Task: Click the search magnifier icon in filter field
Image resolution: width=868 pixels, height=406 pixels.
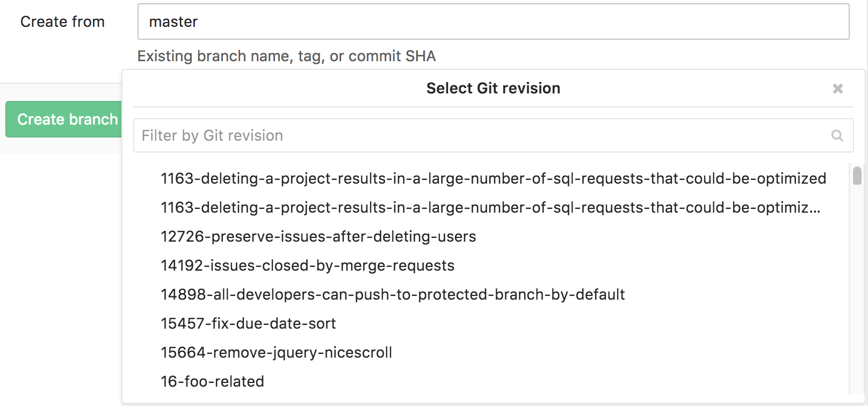Action: (x=837, y=135)
